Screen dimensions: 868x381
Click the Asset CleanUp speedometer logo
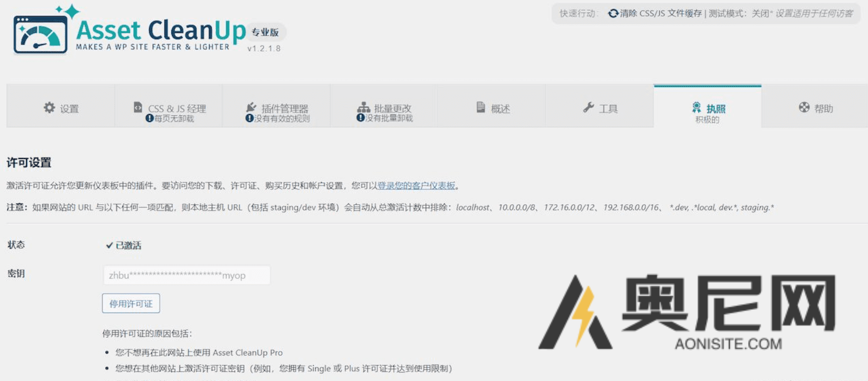click(x=40, y=35)
